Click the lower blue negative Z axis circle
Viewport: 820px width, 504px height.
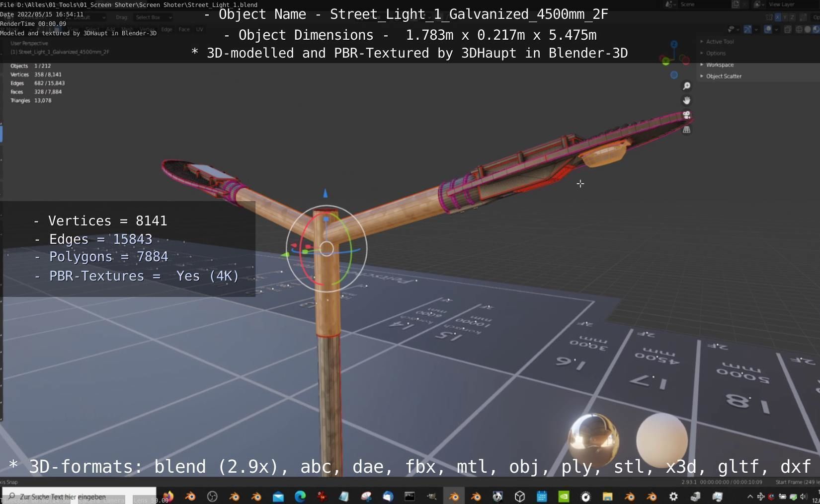tap(674, 75)
